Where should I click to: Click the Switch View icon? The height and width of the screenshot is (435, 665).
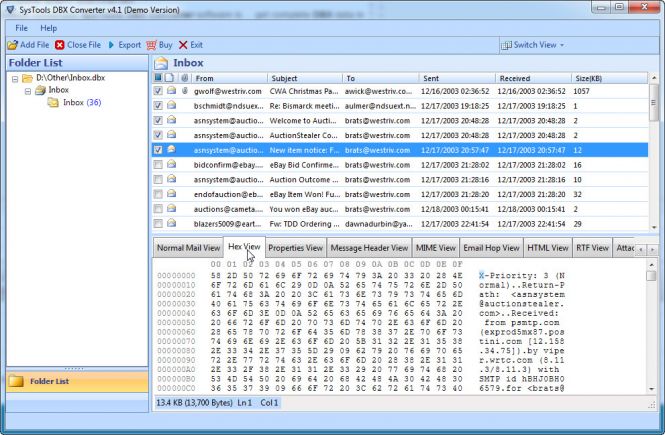point(506,45)
